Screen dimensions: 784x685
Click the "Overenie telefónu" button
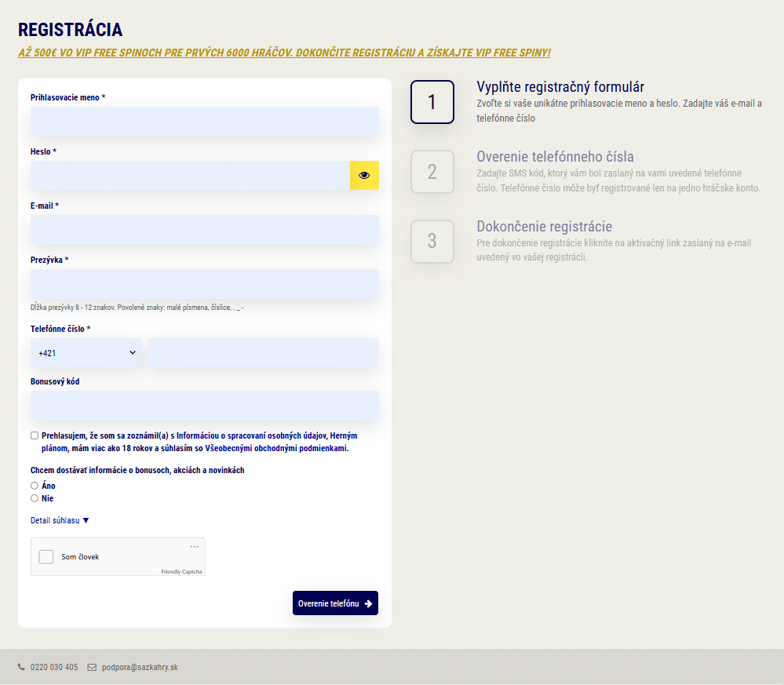pos(335,603)
